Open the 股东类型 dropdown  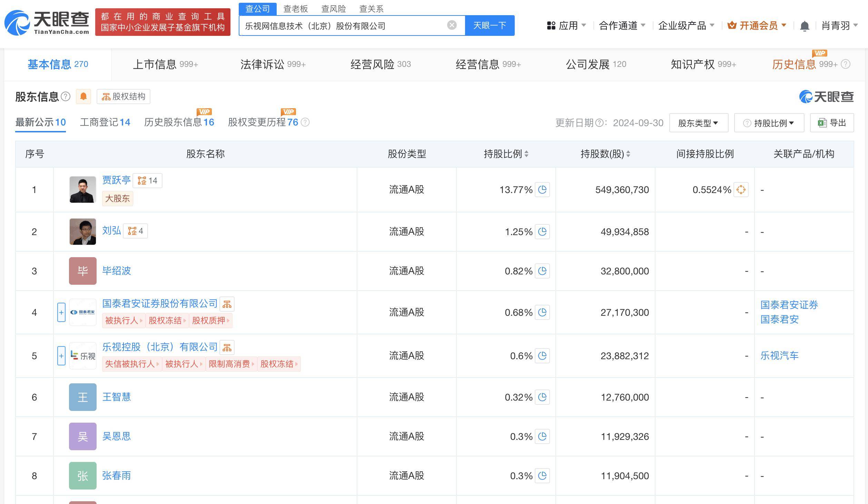coord(698,123)
